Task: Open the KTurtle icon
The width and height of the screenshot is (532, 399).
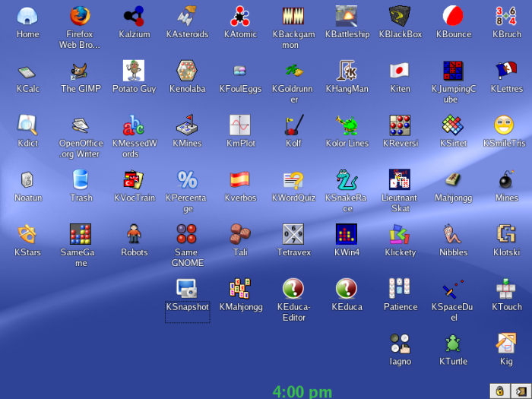Action: pyautogui.click(x=453, y=344)
